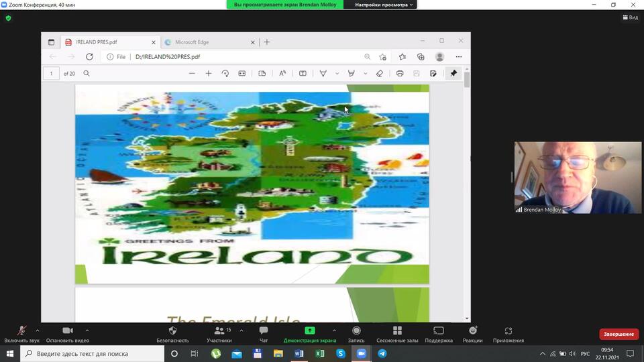644x362 pixels.
Task: Click green encryption shield icon
Action: (x=9, y=18)
